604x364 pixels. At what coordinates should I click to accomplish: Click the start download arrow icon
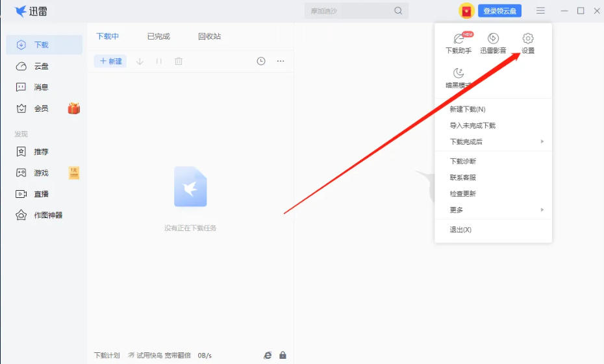click(x=140, y=61)
